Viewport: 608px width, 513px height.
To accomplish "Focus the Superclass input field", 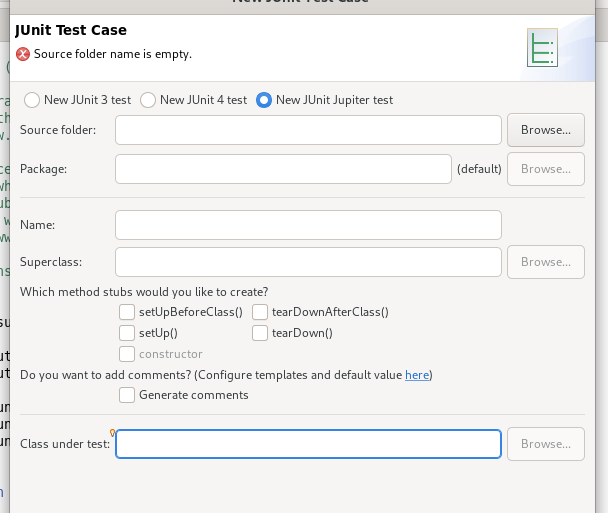I will pos(308,262).
